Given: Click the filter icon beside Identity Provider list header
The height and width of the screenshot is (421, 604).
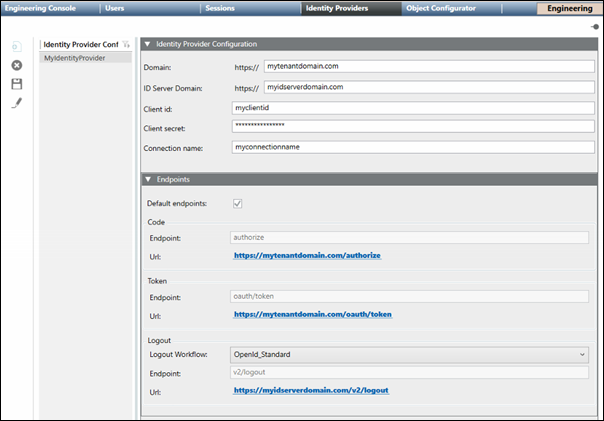Looking at the screenshot, I should (126, 45).
